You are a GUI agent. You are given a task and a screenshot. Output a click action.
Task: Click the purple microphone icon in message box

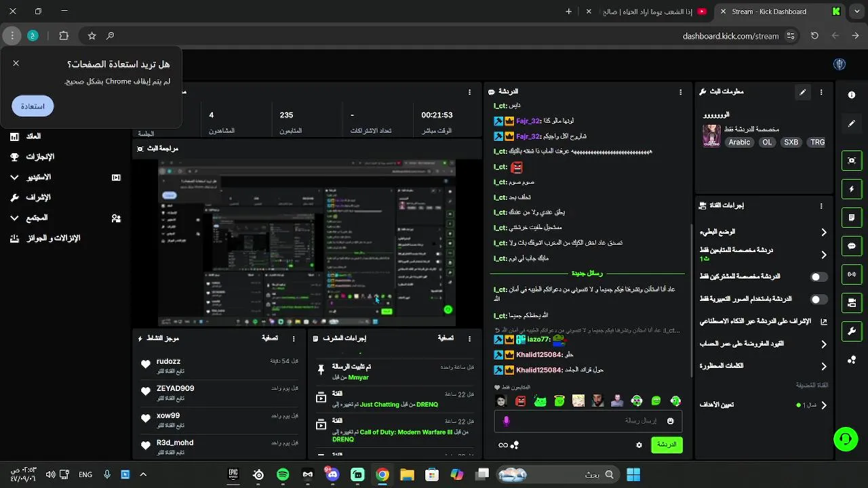coord(506,421)
